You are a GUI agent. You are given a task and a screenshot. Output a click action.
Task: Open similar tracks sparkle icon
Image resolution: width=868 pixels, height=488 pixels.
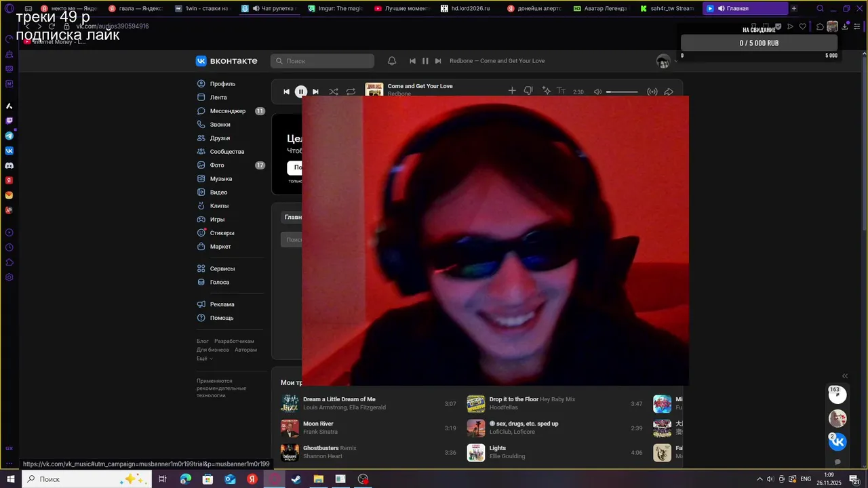(547, 91)
